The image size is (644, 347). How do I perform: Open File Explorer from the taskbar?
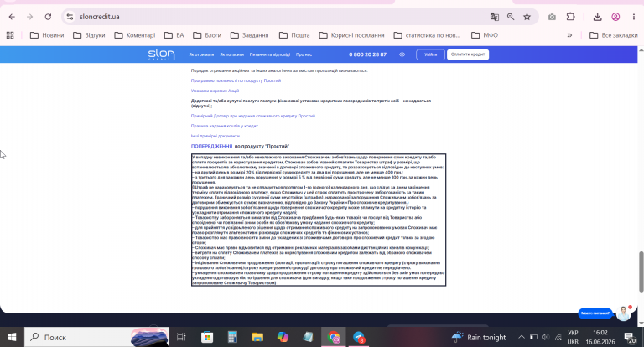257,337
